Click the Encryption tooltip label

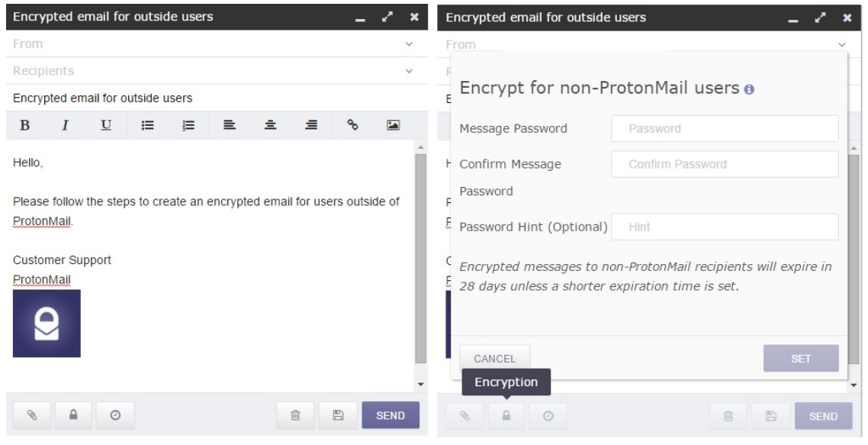506,382
